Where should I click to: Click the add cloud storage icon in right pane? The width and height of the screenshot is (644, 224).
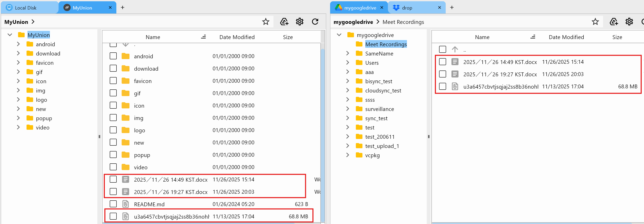pos(614,22)
